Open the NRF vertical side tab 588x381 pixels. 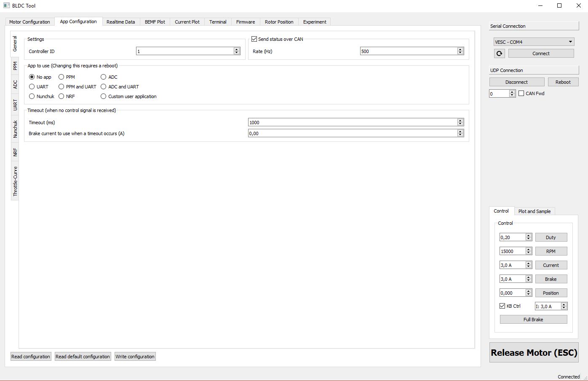(15, 152)
